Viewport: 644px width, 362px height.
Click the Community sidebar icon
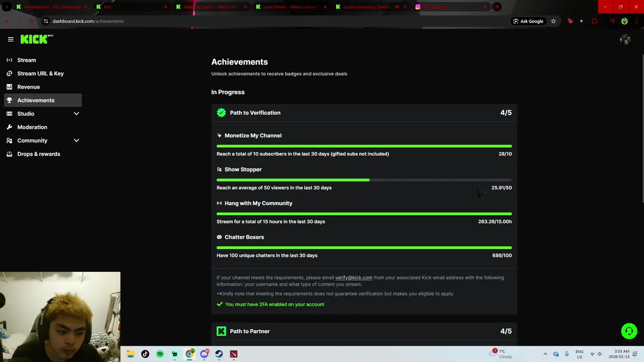pyautogui.click(x=9, y=141)
